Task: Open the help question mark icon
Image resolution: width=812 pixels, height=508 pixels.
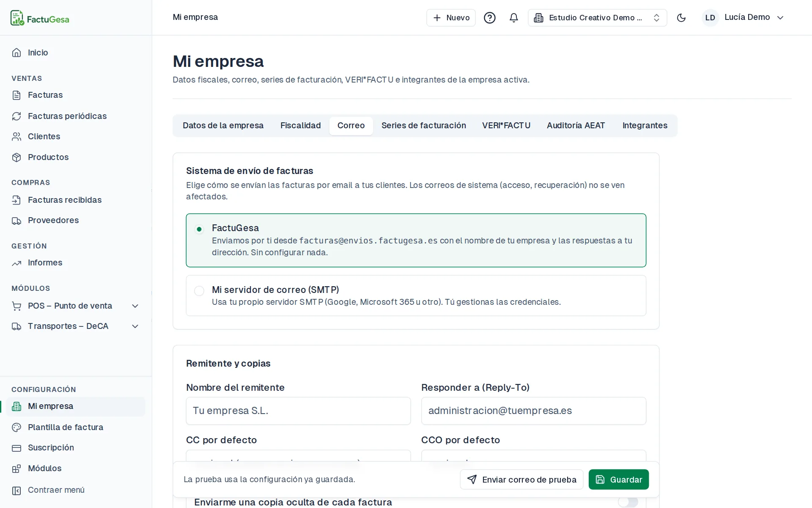Action: tap(490, 18)
